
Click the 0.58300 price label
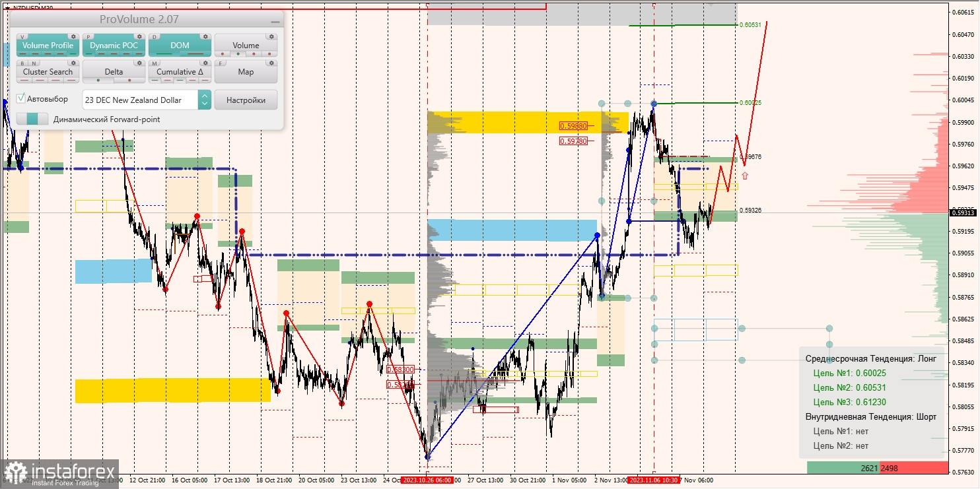[x=400, y=370]
